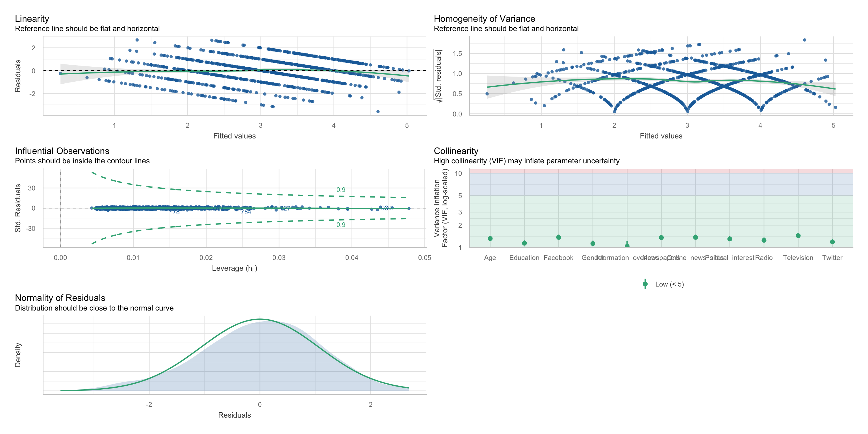Click the "Variance Inflation Factor" axis label
Image resolution: width=868 pixels, height=434 pixels.
(440, 208)
